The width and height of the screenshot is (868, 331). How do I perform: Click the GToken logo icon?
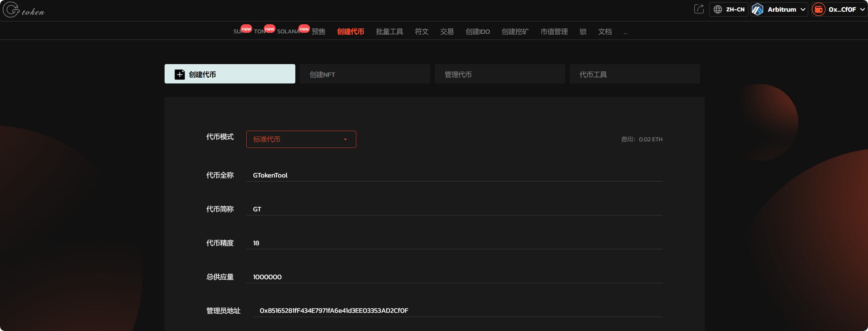click(11, 9)
